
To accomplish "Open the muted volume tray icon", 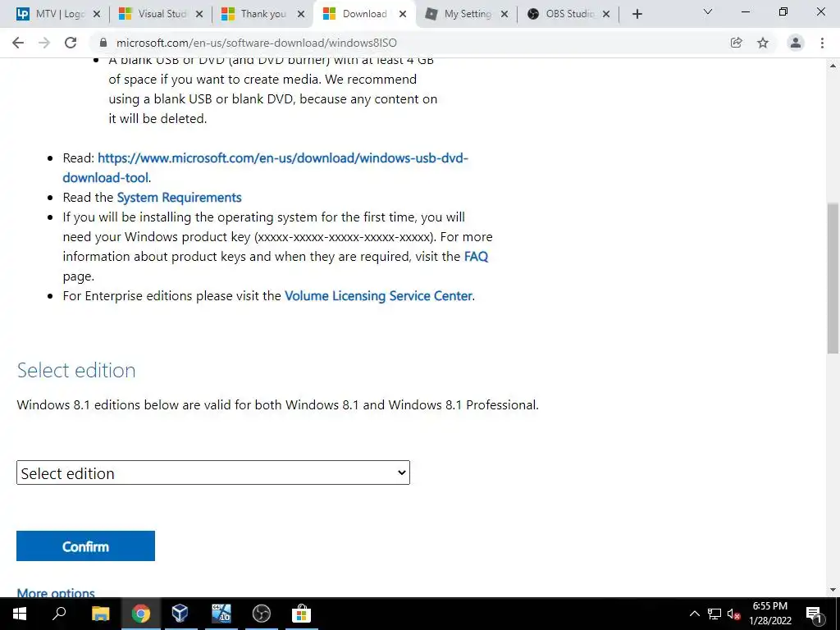I will (734, 614).
